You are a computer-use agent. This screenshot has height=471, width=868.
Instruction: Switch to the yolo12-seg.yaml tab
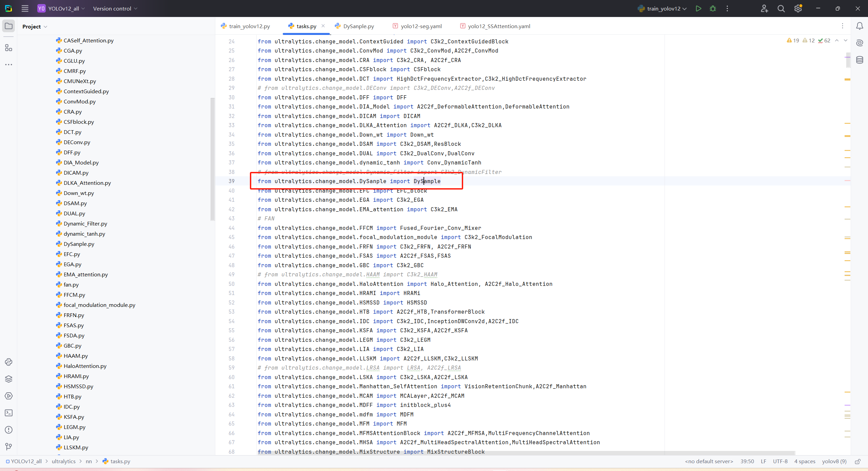[421, 26]
